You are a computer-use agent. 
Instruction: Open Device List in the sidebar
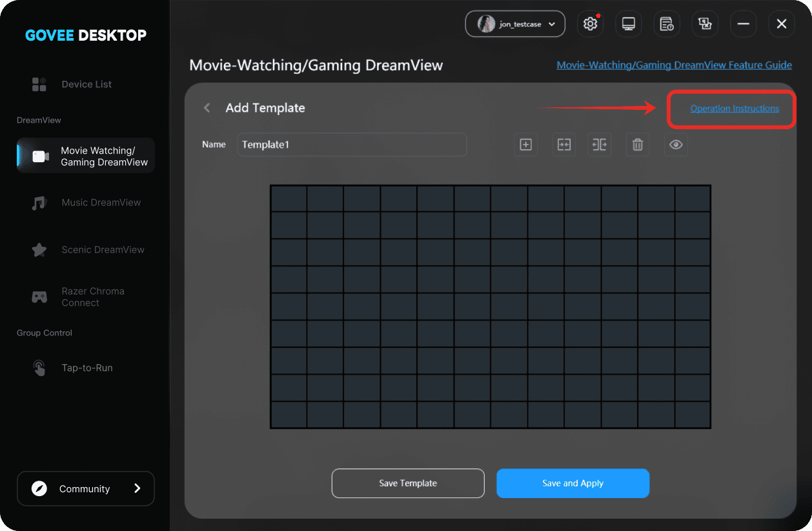point(86,84)
